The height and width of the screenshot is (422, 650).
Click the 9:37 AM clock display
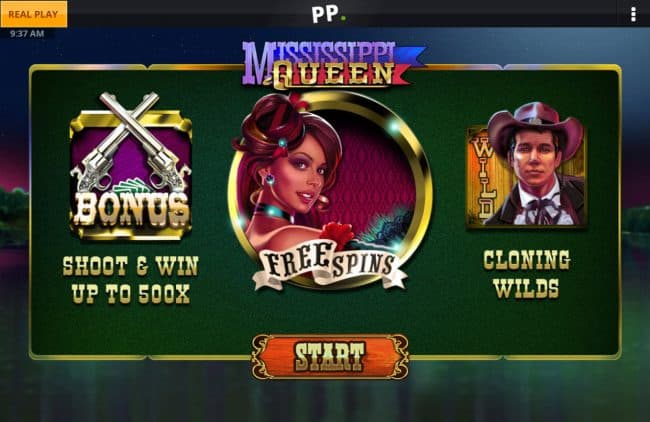(x=27, y=34)
